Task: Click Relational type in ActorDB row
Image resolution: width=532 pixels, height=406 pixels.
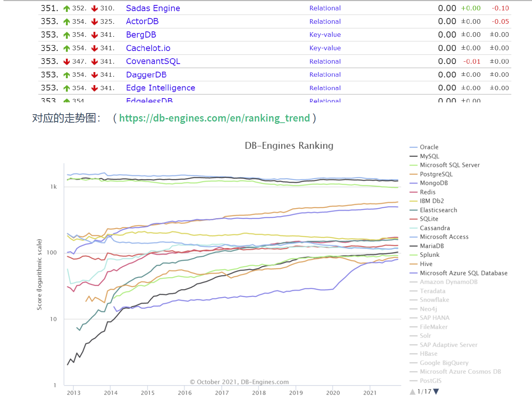Action: pos(325,21)
